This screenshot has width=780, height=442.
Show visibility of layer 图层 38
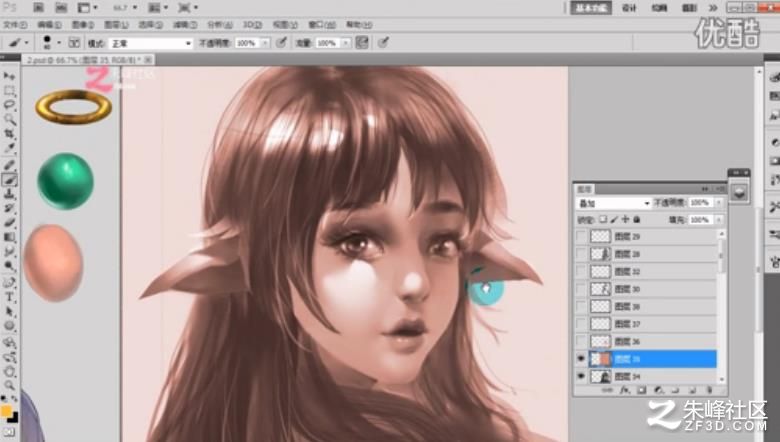click(581, 306)
